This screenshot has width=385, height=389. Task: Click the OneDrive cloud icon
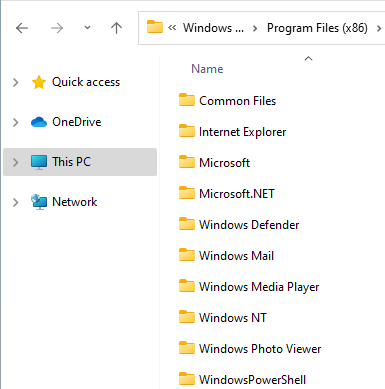click(x=39, y=122)
